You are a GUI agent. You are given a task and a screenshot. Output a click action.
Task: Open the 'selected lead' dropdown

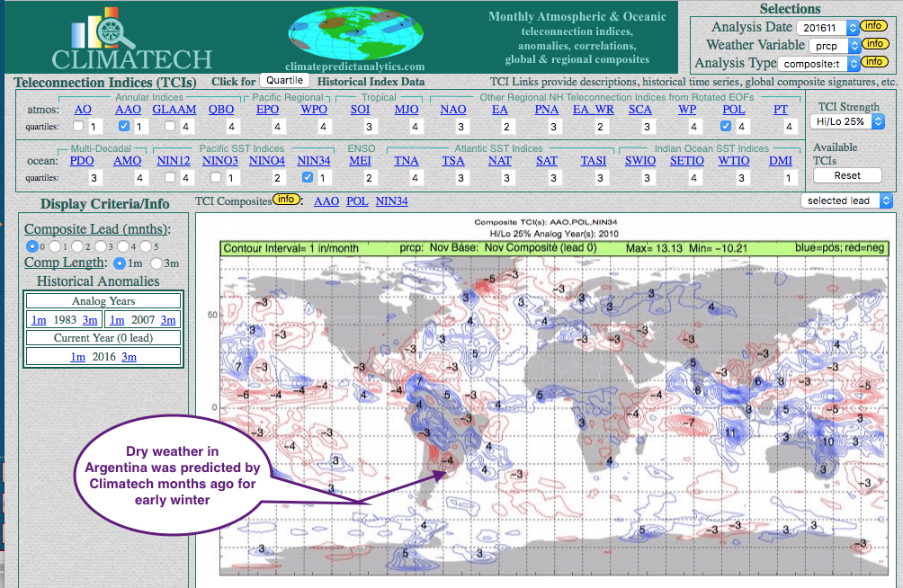point(846,200)
